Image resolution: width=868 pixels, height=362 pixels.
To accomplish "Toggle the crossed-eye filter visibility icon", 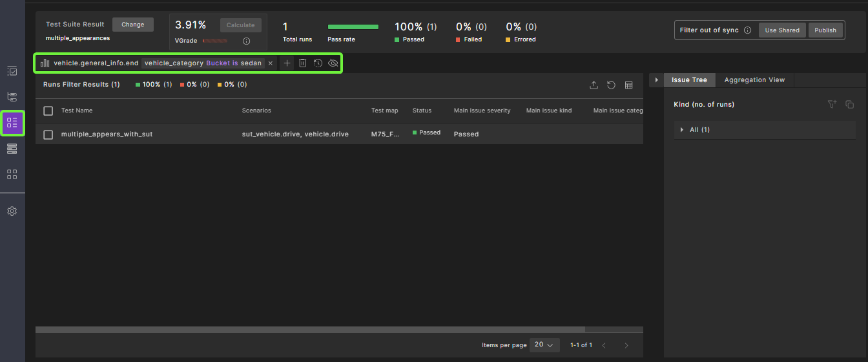I will click(x=333, y=63).
